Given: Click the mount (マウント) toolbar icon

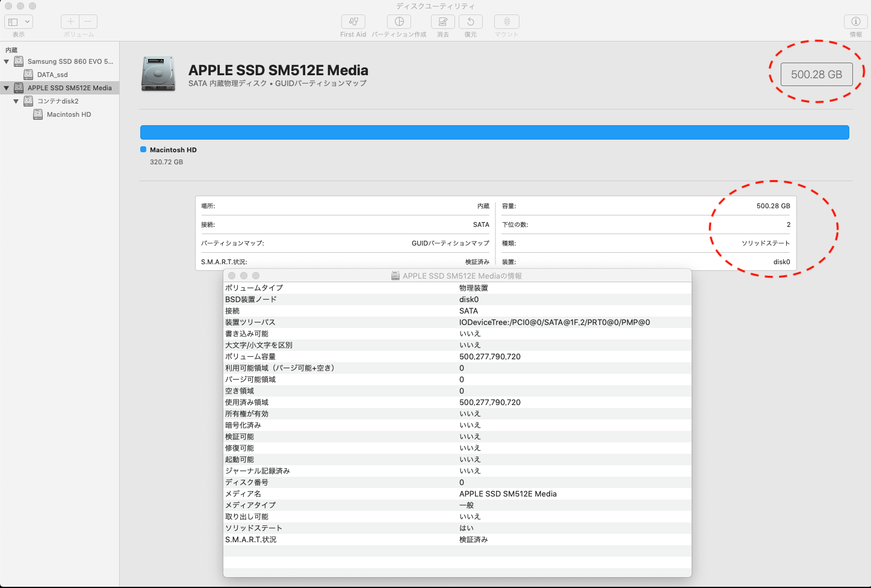Looking at the screenshot, I should tap(506, 22).
